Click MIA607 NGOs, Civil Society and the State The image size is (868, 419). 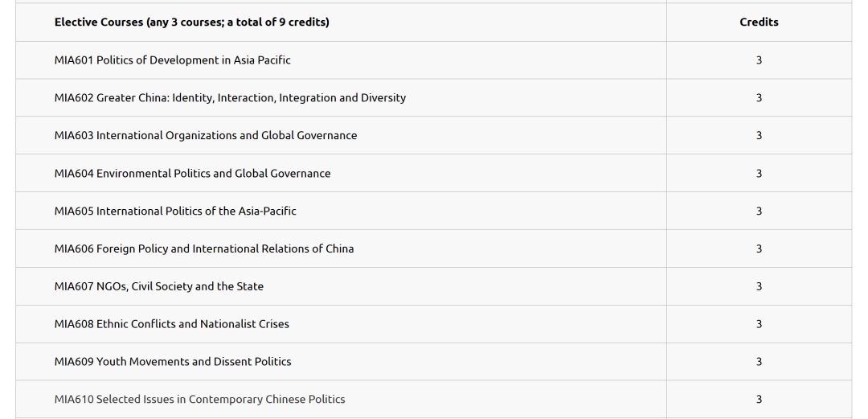(159, 287)
